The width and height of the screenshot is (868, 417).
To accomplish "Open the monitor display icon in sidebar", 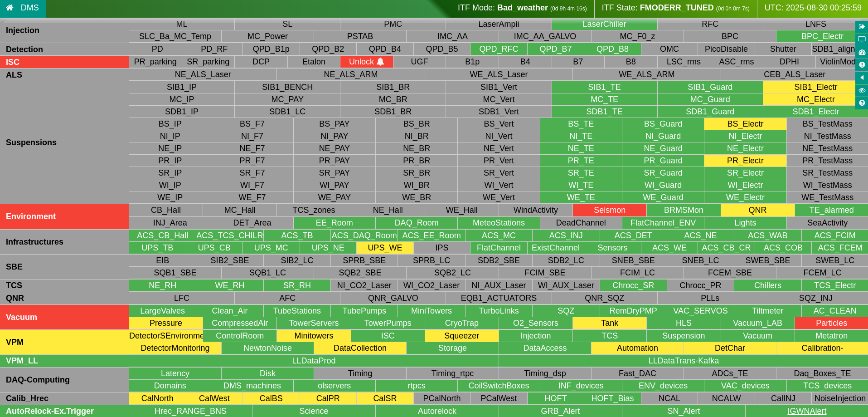I will click(862, 39).
